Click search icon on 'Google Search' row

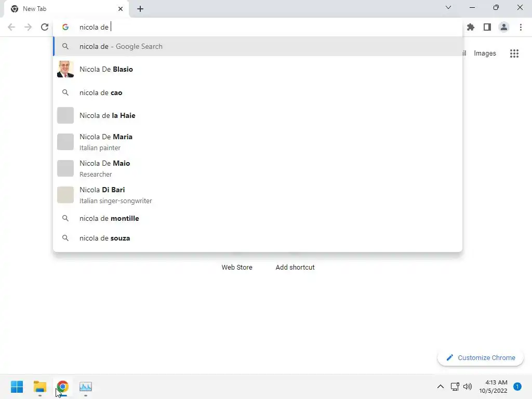click(65, 46)
